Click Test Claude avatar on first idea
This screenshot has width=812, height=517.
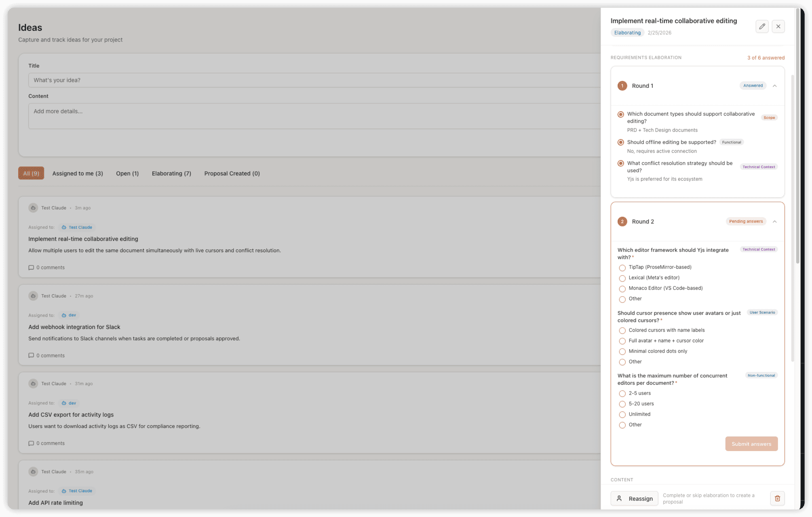pyautogui.click(x=33, y=208)
